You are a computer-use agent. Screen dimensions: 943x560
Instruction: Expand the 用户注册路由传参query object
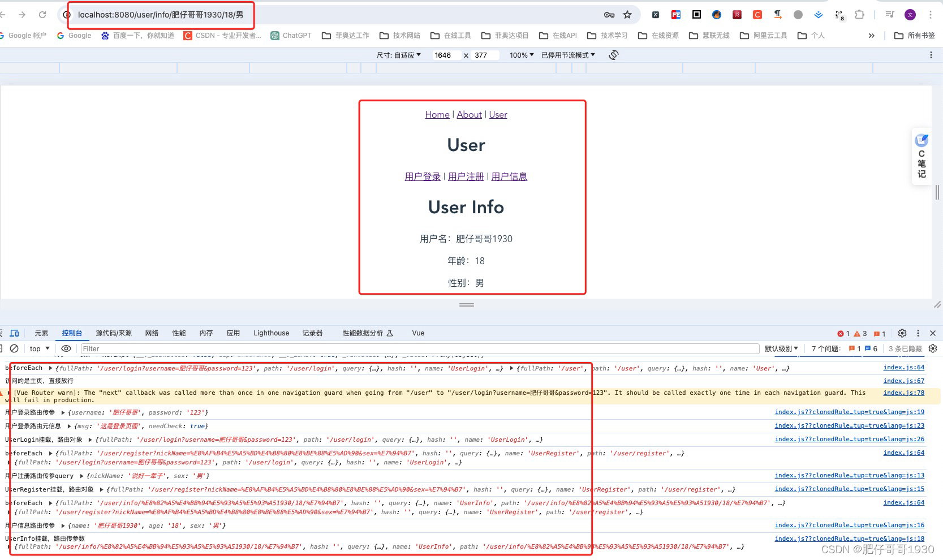[82, 476]
